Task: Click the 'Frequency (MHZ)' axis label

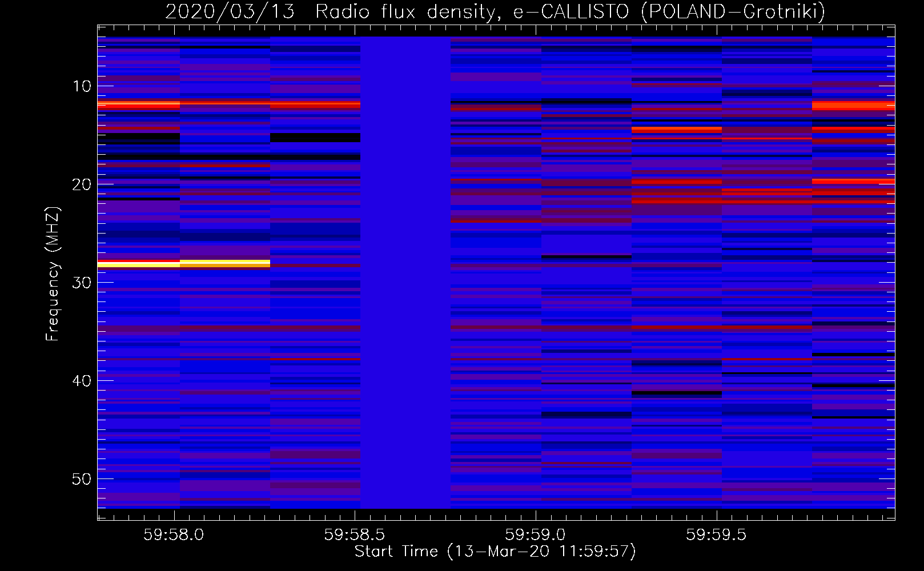Action: 53,274
